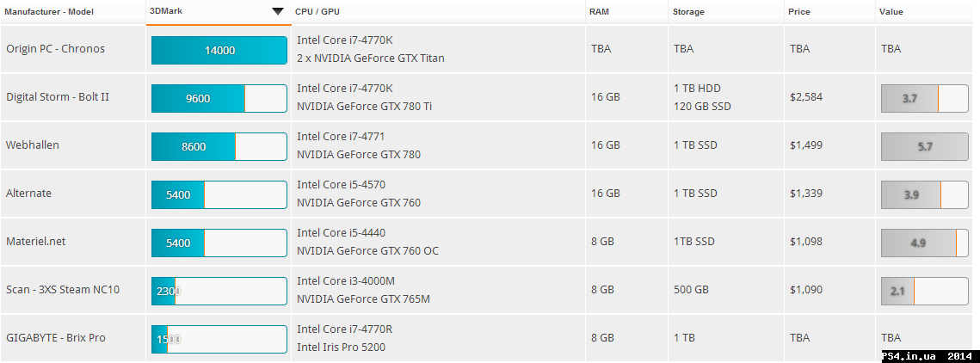Select GIGABYTE - Brix Pro entry
This screenshot has height=363, width=980.
pos(56,338)
